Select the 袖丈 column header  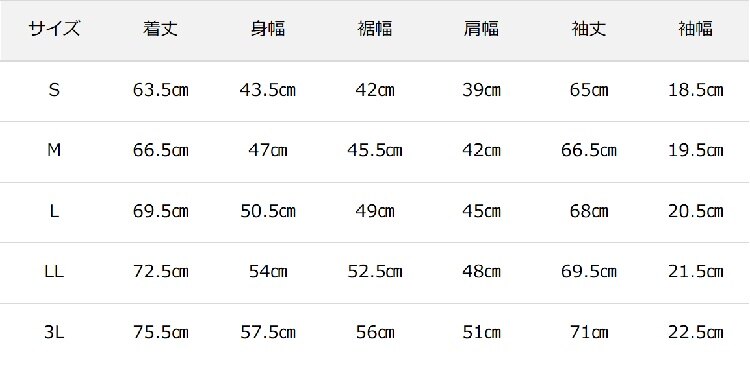(x=589, y=29)
